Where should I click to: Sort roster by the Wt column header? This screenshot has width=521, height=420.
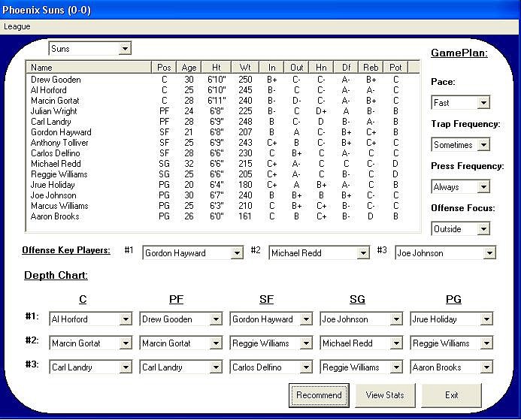tap(245, 68)
